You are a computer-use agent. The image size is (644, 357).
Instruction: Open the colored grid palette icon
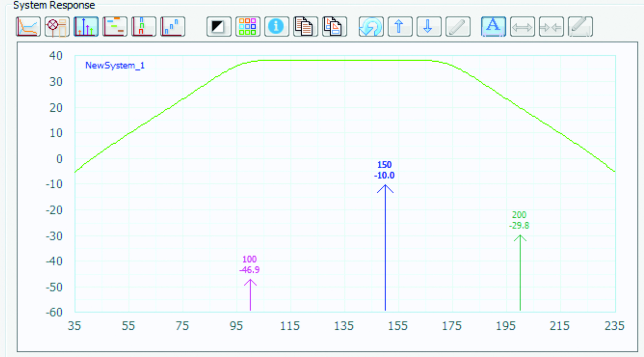point(248,27)
